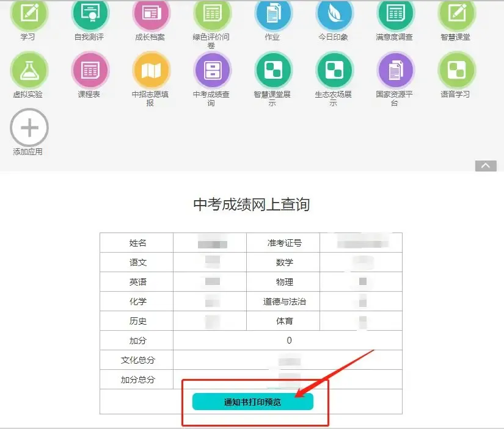Viewport: 504px width, 429px height.
Task: Open the 智慧课堂展示 icon
Action: (273, 70)
